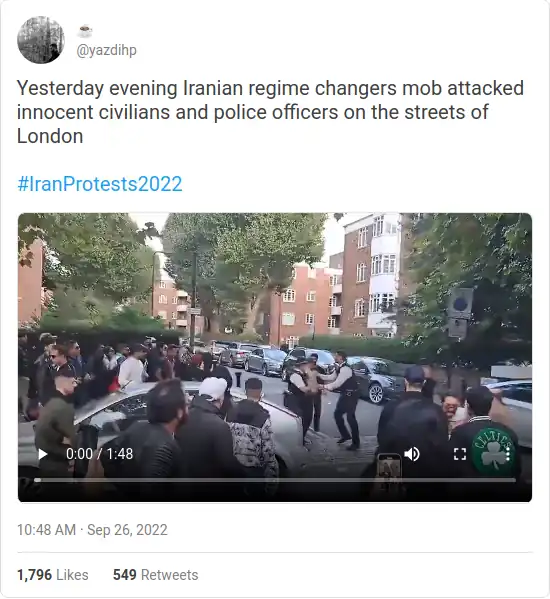The width and height of the screenshot is (550, 599).
Task: Play the embedded video
Action: pos(43,454)
